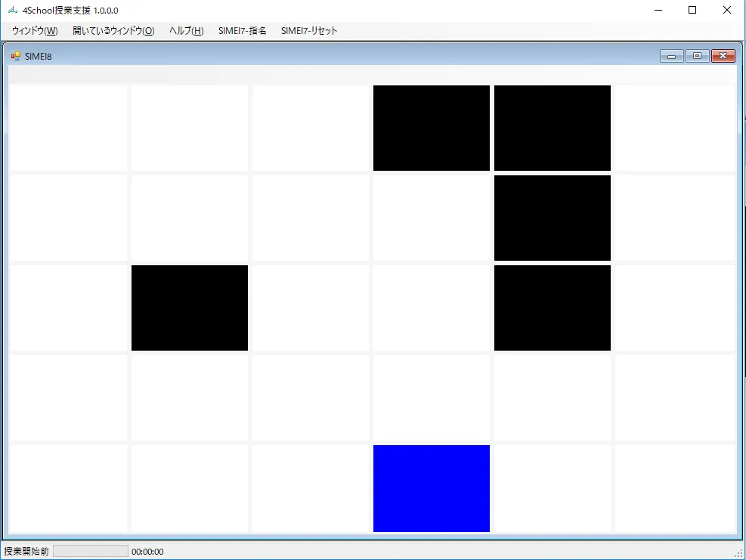The image size is (746, 560).
Task: Open the ヘルプ(H) menu
Action: [187, 31]
